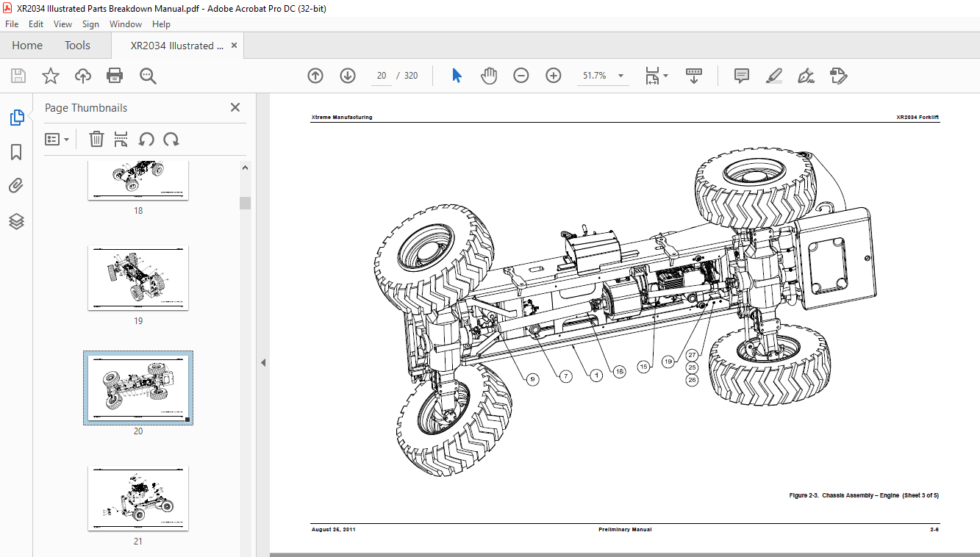Viewport: 980px width, 557px height.
Task: Close the Page Thumbnails panel
Action: (235, 107)
